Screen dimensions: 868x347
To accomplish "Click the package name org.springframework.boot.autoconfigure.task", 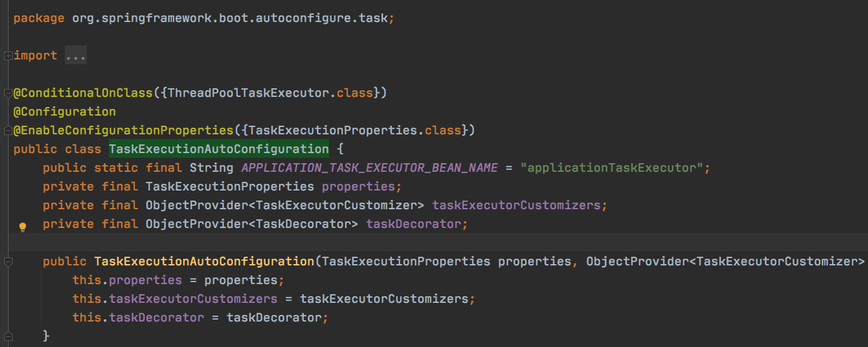I will click(230, 18).
